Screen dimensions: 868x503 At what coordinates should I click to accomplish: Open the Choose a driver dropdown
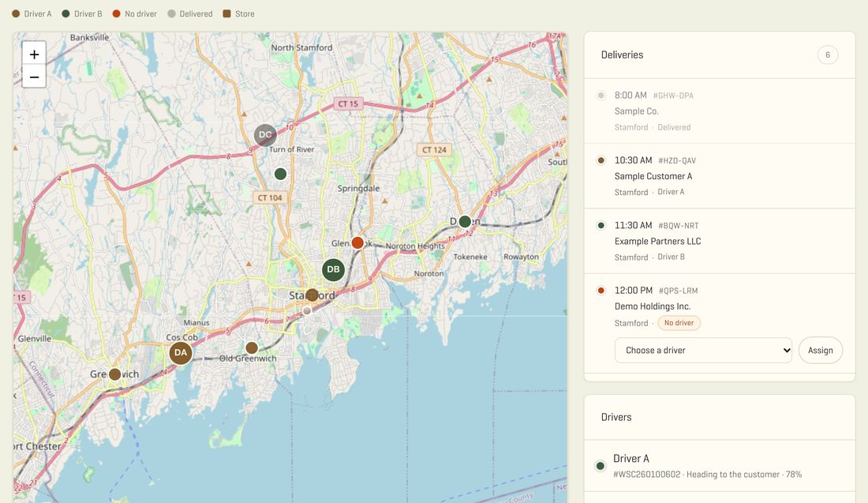click(703, 350)
